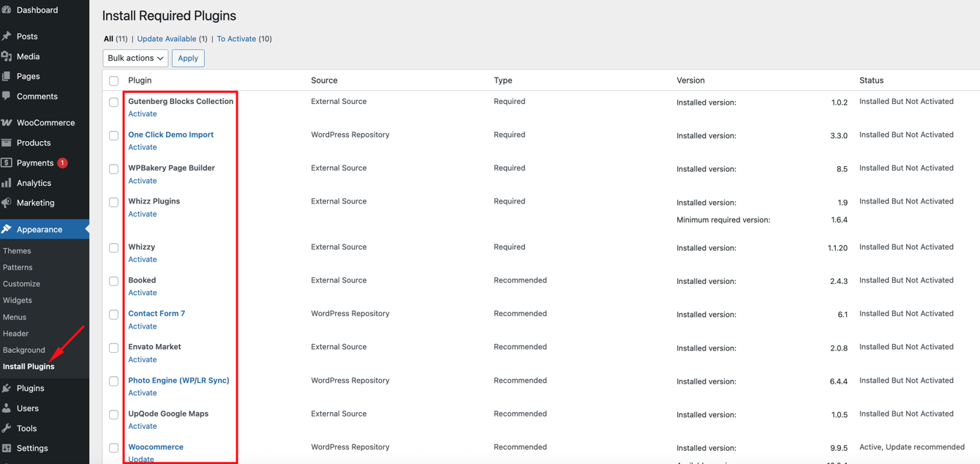
Task: Open Widgets in the Appearance submenu
Action: point(18,300)
